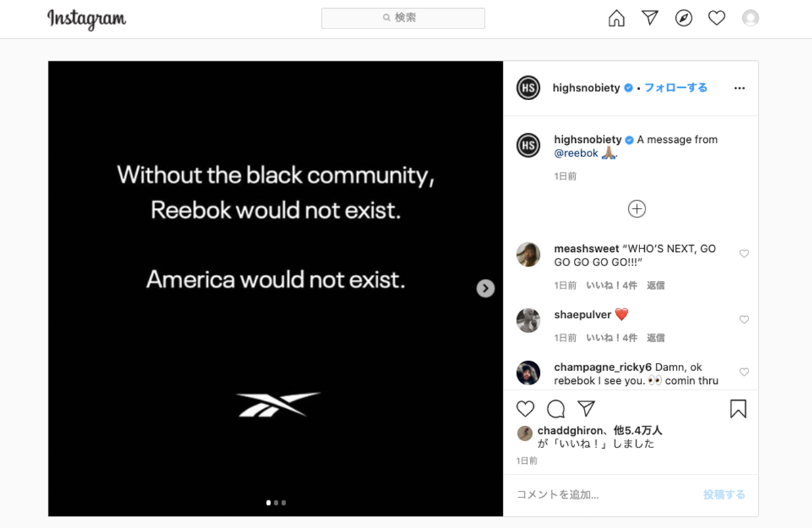Open the profile avatar in header
This screenshot has width=812, height=528.
750,18
